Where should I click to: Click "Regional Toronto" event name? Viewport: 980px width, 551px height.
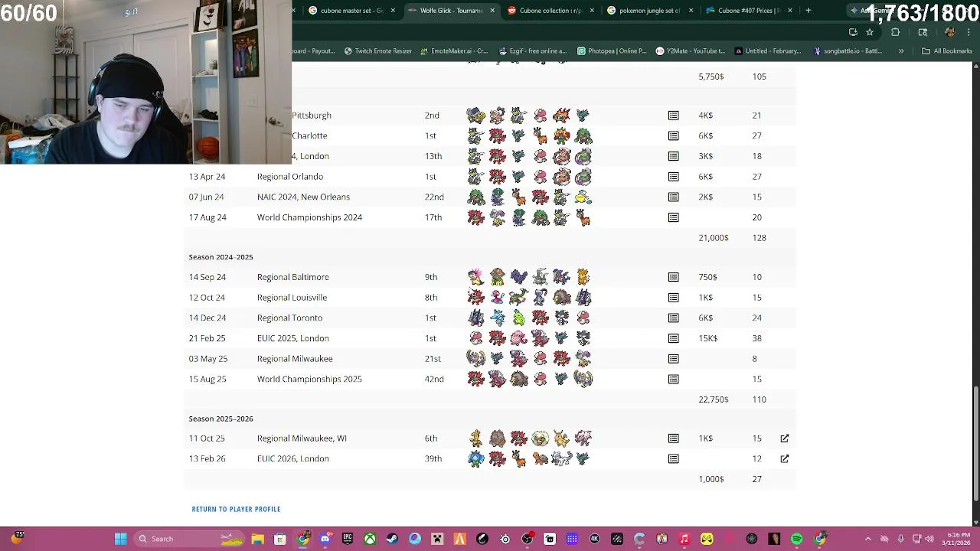[x=289, y=318]
